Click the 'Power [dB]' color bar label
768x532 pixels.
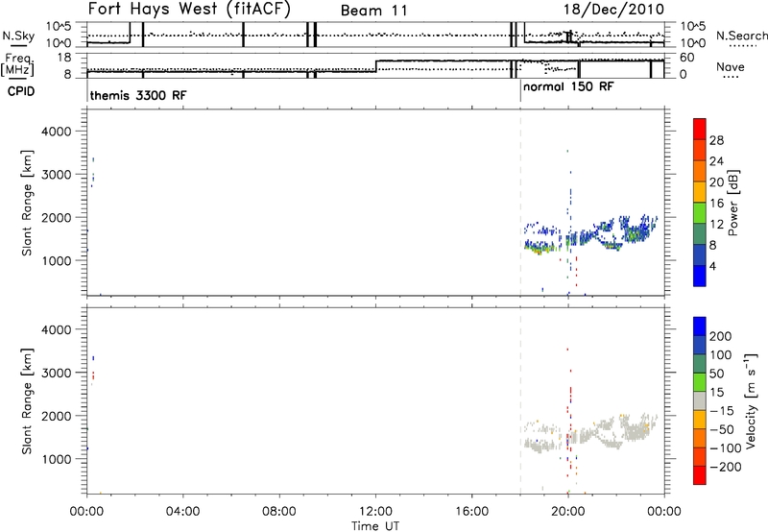click(732, 203)
